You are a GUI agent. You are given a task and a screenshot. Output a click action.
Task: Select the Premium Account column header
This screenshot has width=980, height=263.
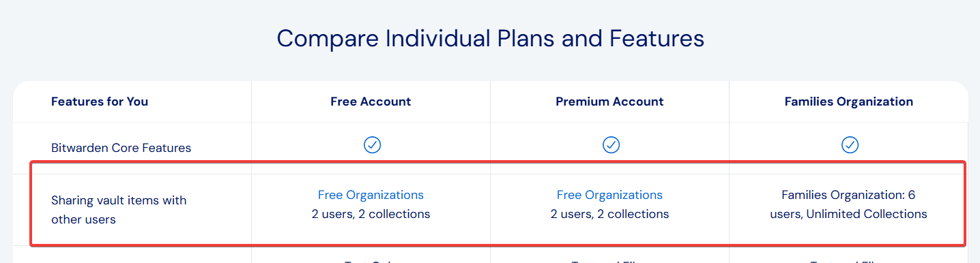coord(609,102)
